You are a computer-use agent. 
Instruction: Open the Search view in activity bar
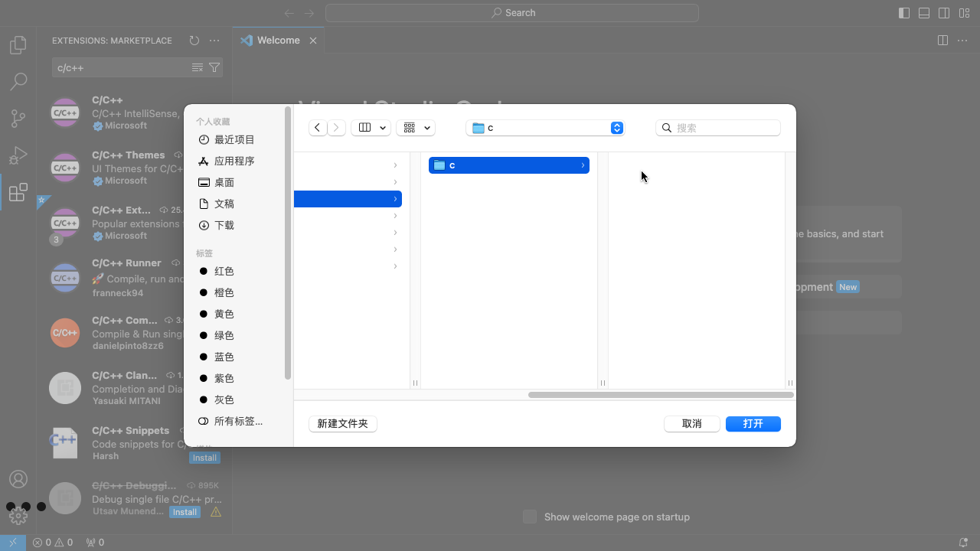coord(18,81)
